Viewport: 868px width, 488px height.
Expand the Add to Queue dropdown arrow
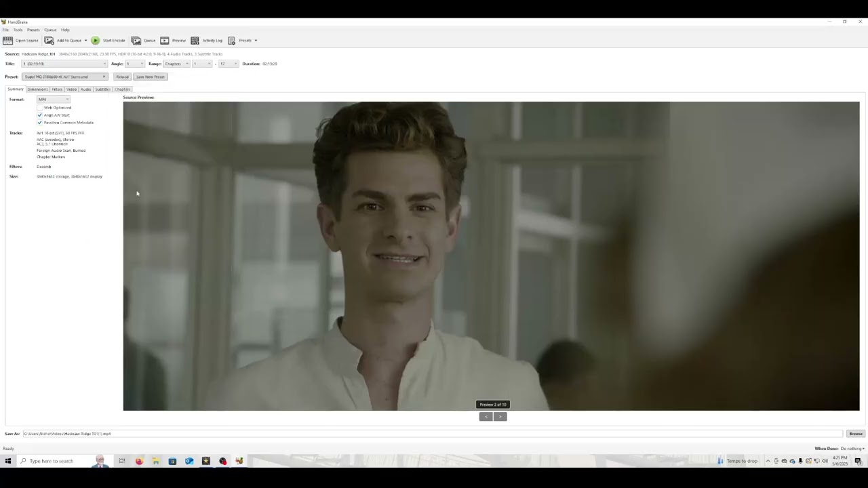tap(85, 41)
